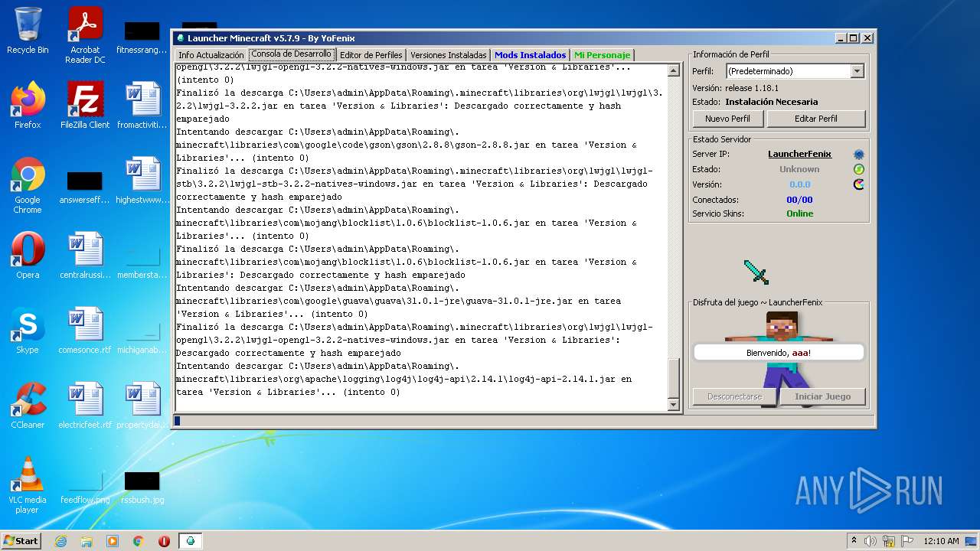The width and height of the screenshot is (980, 551).
Task: Click the blue gear icon beside Server IP
Action: (859, 155)
